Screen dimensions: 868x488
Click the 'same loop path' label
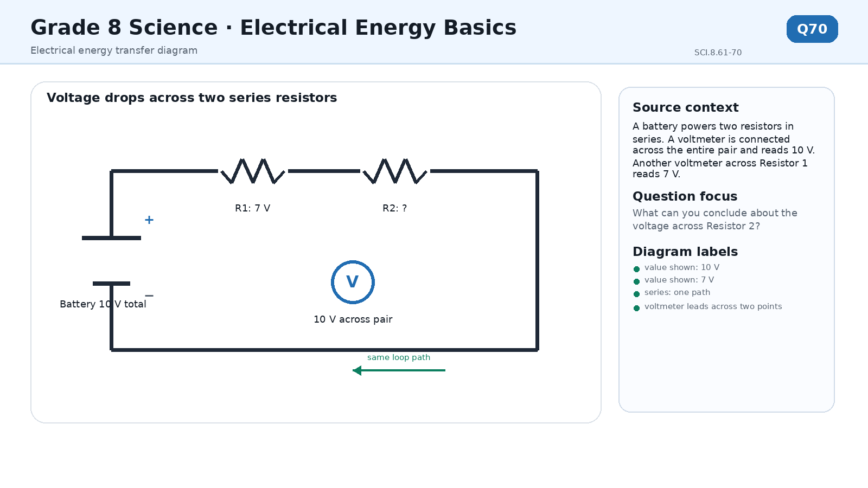399,357
